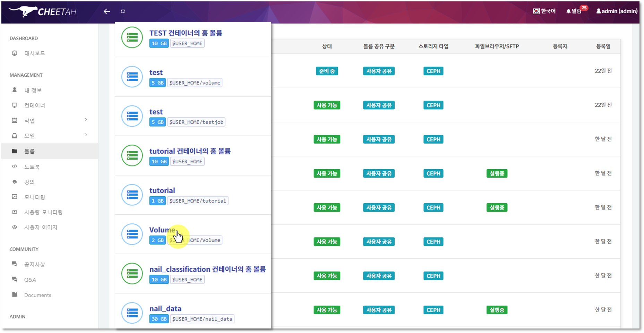Click the blue icon beside nail_data
This screenshot has width=644, height=333.
(132, 313)
